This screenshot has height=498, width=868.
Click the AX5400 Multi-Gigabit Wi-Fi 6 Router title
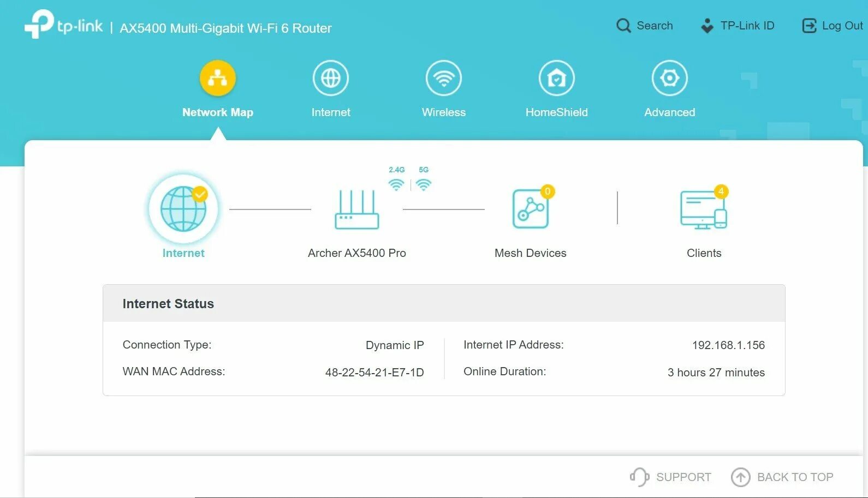click(x=225, y=28)
